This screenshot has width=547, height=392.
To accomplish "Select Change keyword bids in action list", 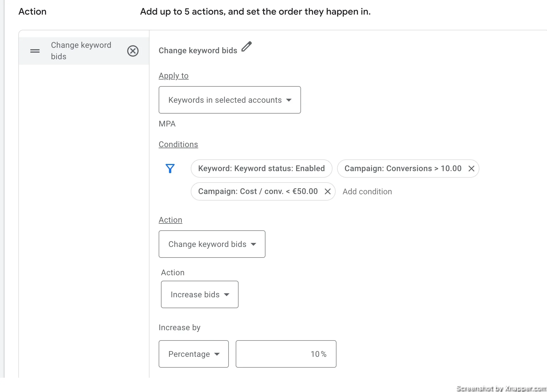I will 81,51.
